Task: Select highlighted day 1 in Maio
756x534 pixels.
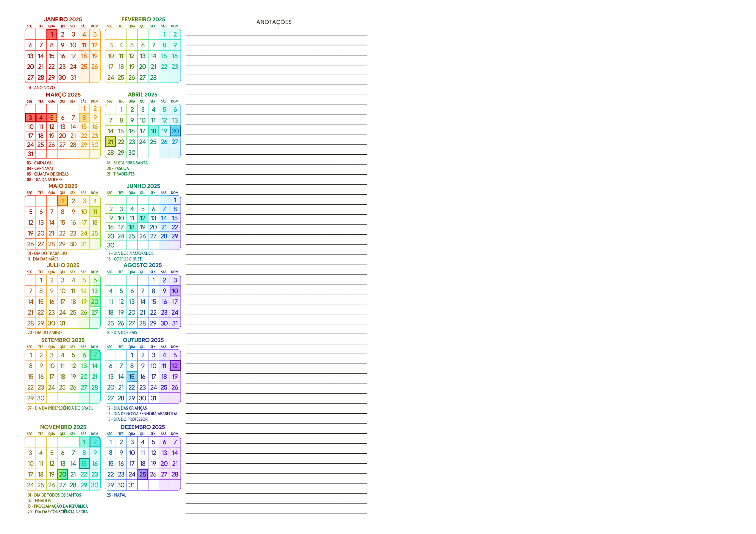Action: coord(62,201)
